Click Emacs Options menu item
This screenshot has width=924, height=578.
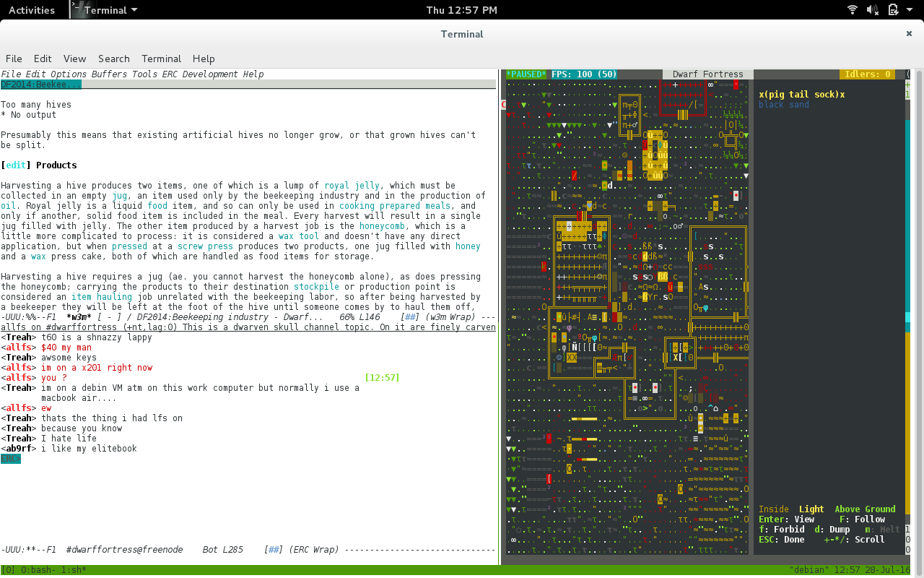coord(69,74)
